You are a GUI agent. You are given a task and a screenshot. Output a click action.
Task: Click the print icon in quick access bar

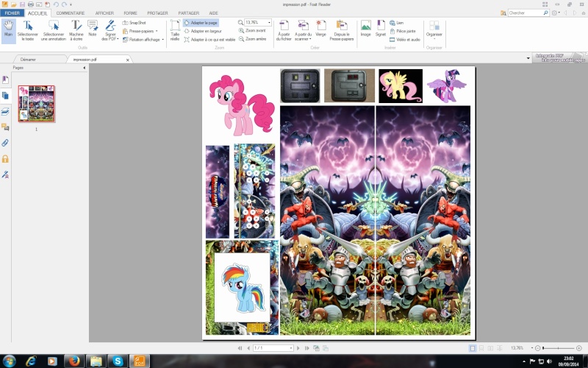point(31,4)
